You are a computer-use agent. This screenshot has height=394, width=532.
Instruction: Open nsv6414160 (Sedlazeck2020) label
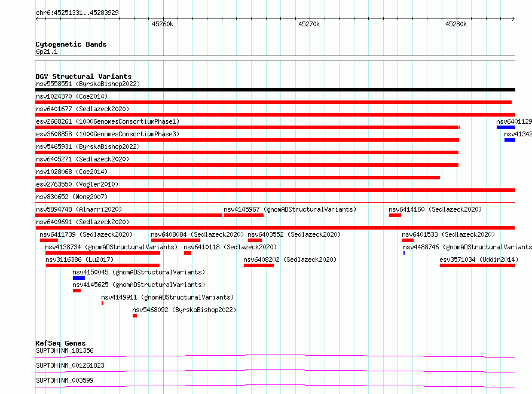[x=435, y=209]
